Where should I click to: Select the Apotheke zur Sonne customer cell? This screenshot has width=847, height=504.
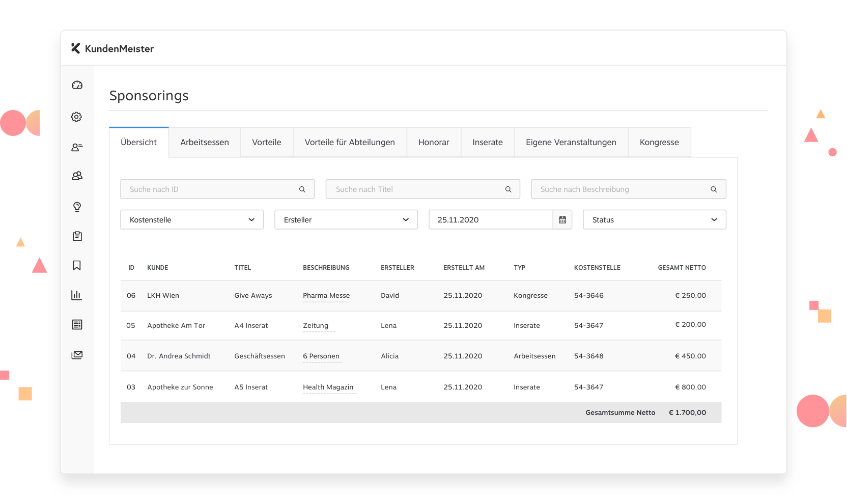[180, 387]
